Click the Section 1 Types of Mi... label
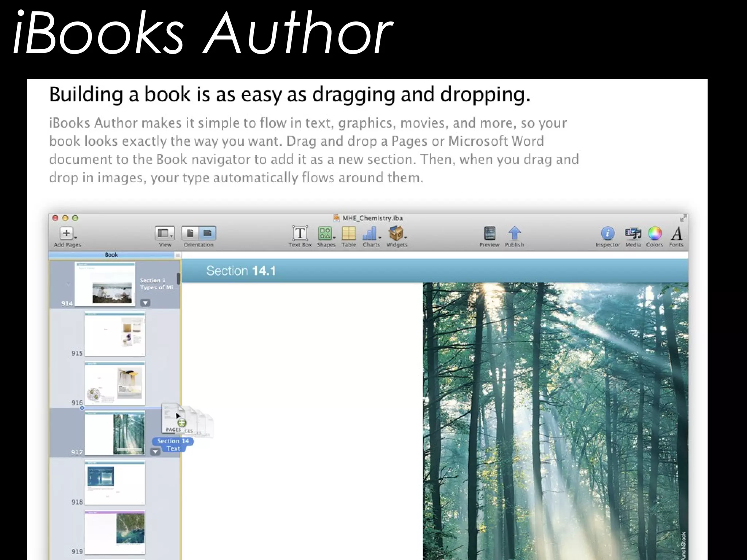This screenshot has width=747, height=560. (159, 284)
